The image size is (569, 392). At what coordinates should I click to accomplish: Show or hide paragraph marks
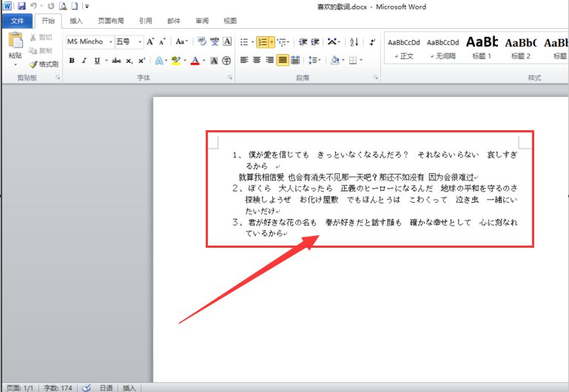pyautogui.click(x=372, y=42)
